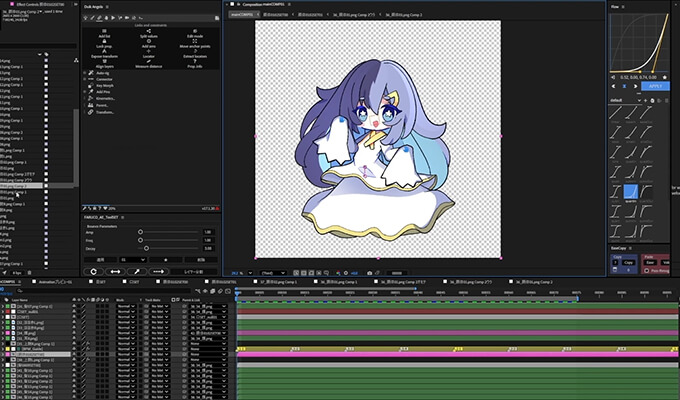The image size is (680, 400).
Task: Select the Connector tool in Duik panel
Action: pos(102,79)
